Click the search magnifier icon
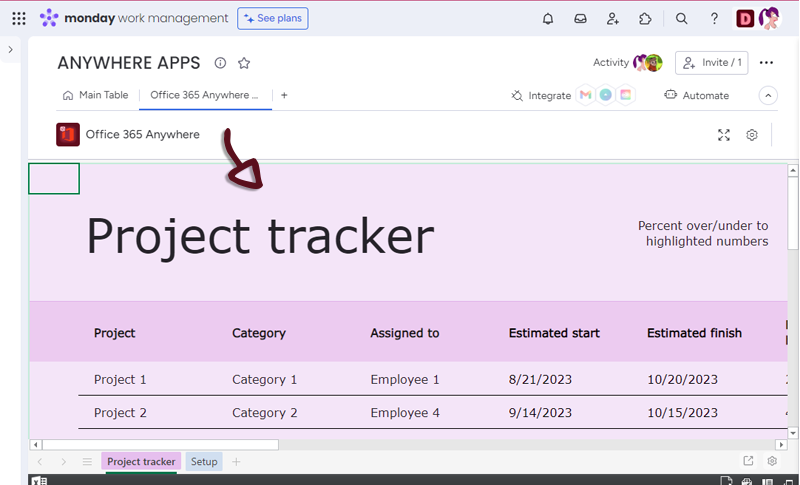The image size is (800, 485). pos(682,18)
